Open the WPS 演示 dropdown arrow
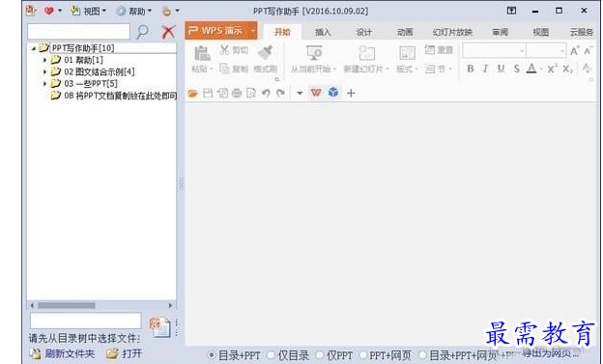This screenshot has height=364, width=603. pyautogui.click(x=252, y=31)
